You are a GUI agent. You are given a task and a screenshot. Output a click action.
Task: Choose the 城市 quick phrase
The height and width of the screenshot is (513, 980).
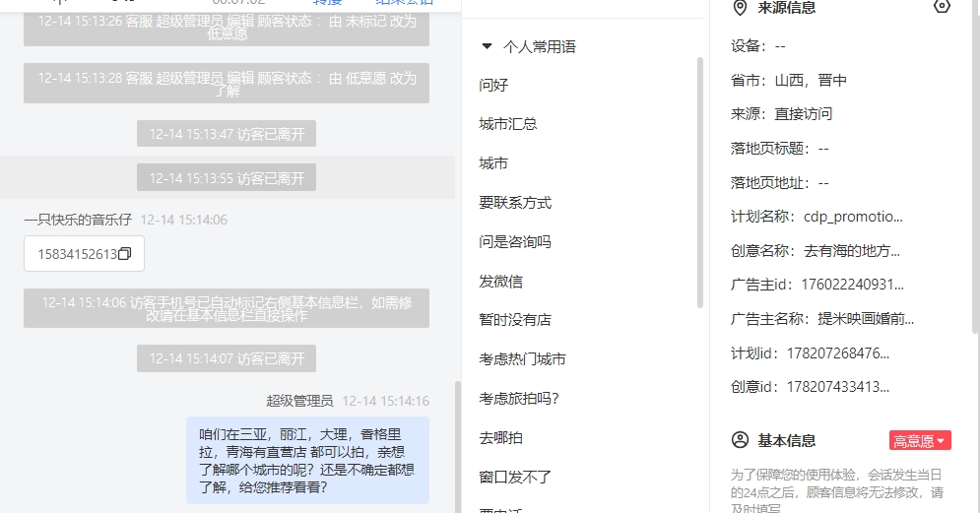(x=493, y=163)
